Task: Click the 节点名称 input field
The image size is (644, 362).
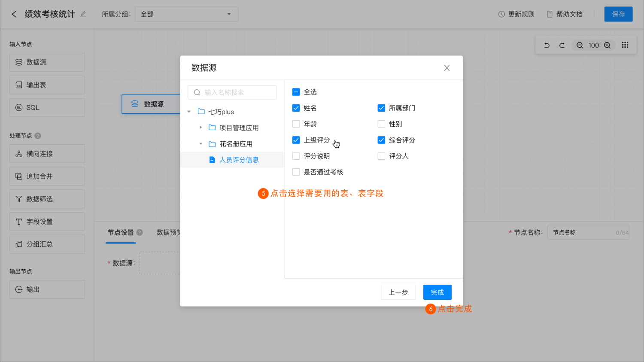Action: click(x=588, y=232)
